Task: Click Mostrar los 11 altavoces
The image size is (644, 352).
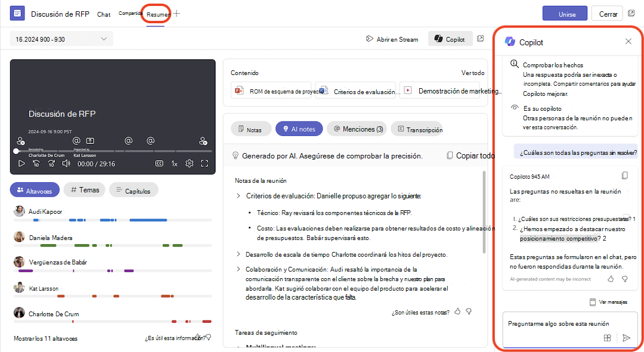Action: 45,338
